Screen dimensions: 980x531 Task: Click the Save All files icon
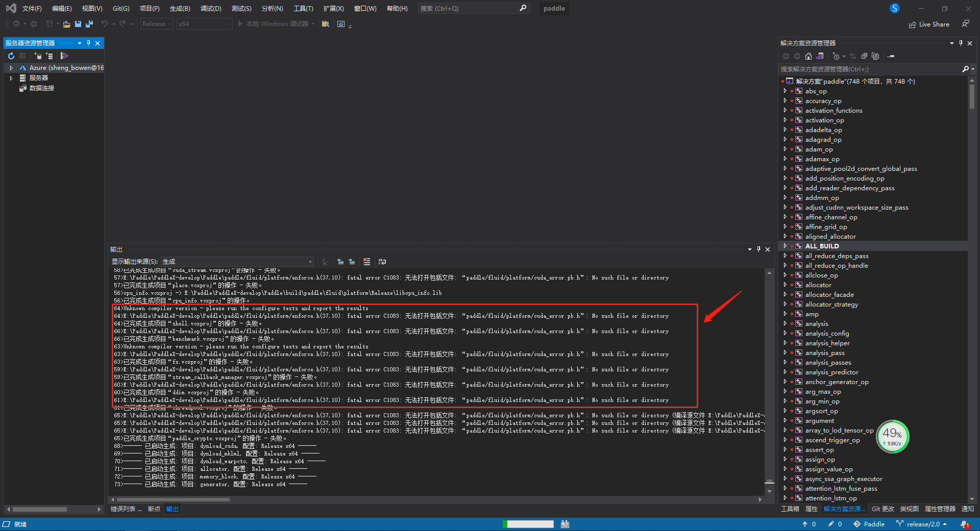point(89,24)
